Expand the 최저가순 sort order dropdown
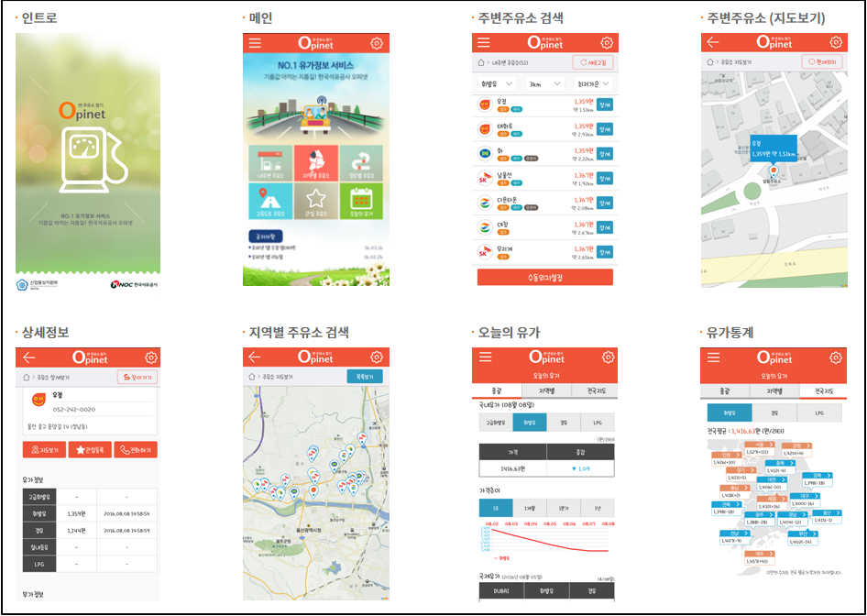Image resolution: width=867 pixels, height=616 pixels. pyautogui.click(x=593, y=84)
